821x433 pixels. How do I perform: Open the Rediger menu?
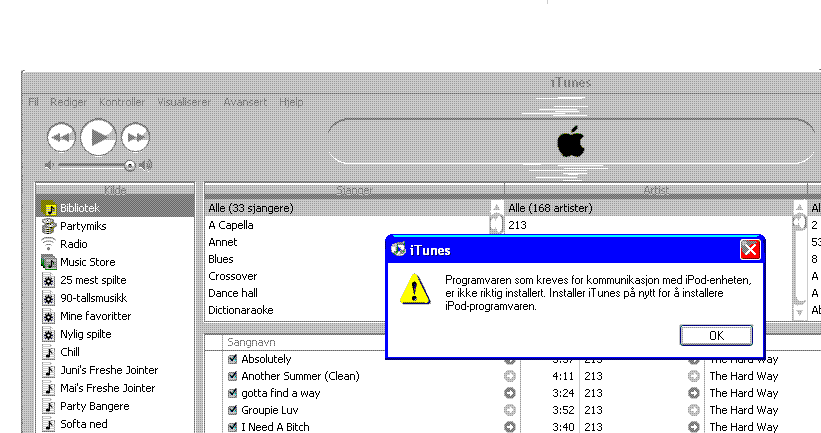tap(68, 102)
